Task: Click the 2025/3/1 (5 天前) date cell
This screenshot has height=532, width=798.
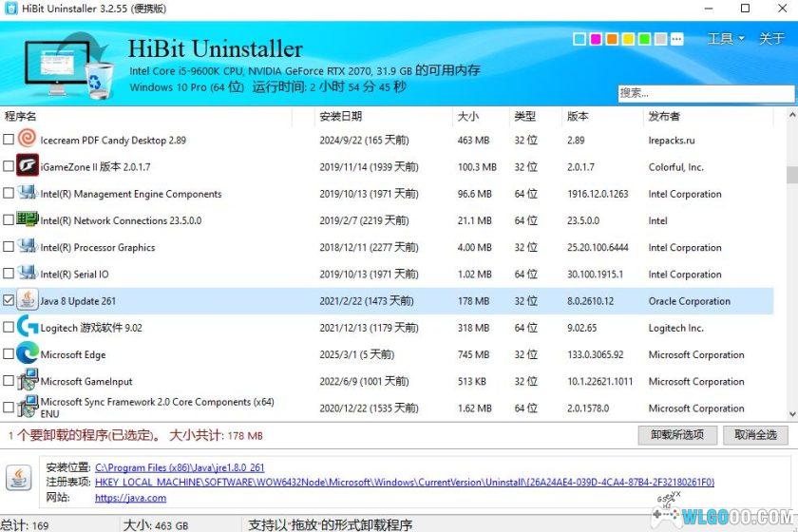Action: [357, 354]
